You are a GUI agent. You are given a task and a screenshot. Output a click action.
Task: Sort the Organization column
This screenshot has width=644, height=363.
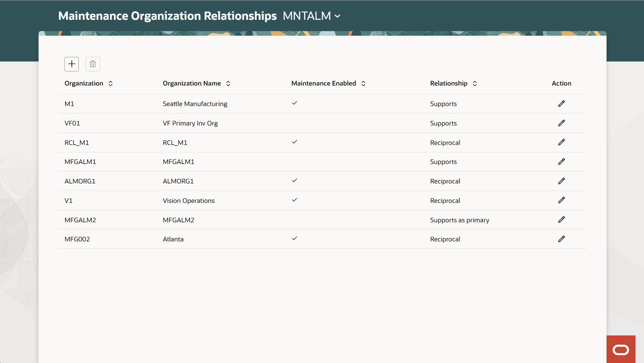point(111,83)
